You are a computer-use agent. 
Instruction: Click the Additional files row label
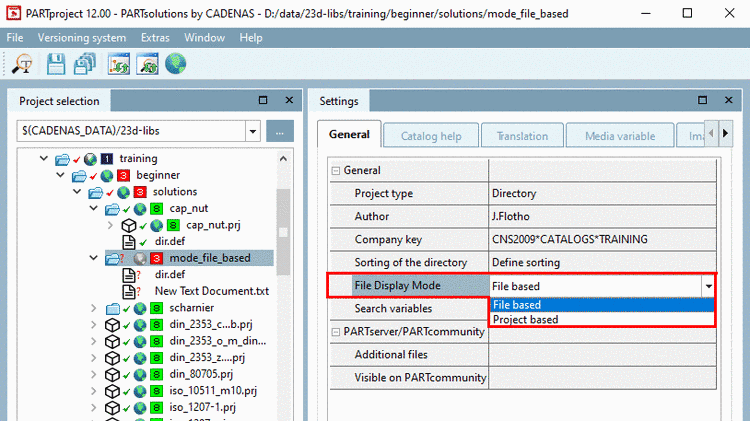[x=391, y=355]
